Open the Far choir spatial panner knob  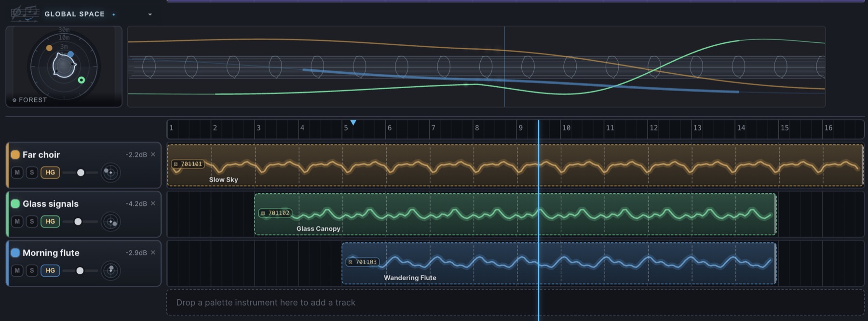(110, 173)
